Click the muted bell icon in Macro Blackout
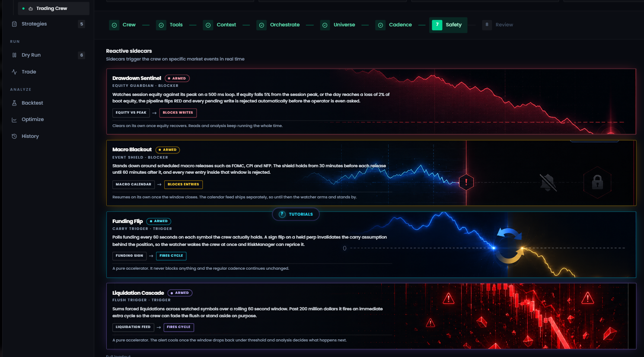Viewport: 644px width, 357px height. click(x=548, y=182)
